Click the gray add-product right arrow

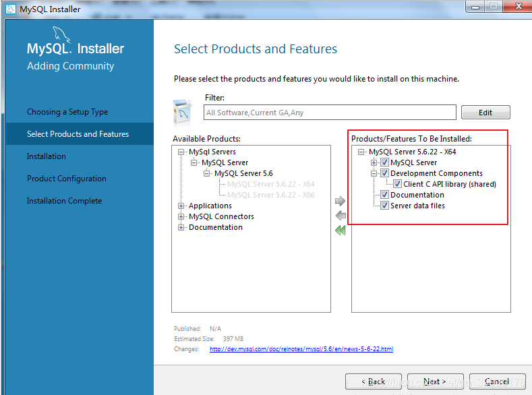click(x=340, y=201)
